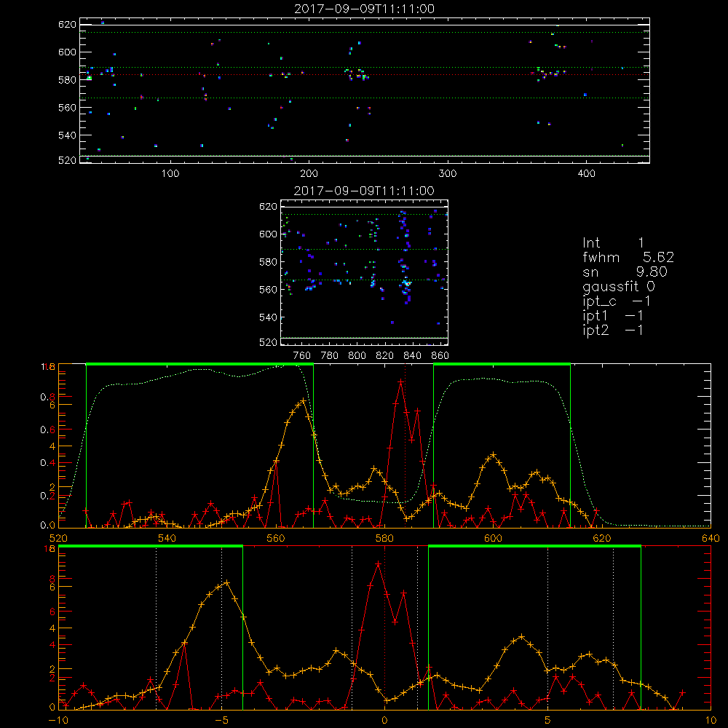Select the 'ipt_c -1' readout line
The image size is (728, 728).
coord(617,301)
